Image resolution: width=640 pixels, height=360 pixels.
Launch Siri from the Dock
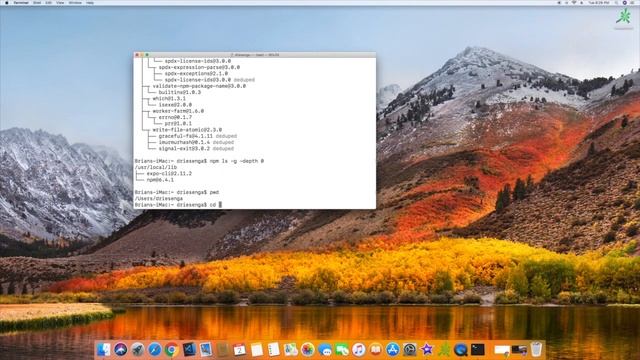(x=120, y=349)
